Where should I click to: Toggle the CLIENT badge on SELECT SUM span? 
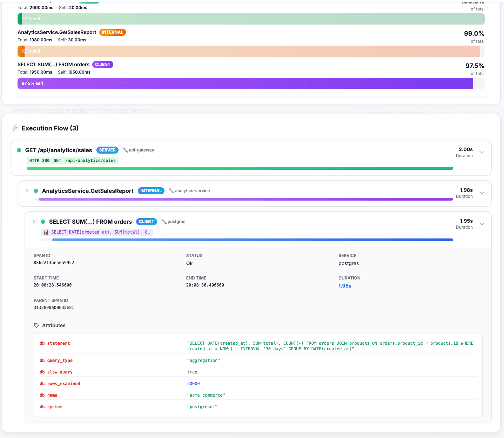coord(146,221)
